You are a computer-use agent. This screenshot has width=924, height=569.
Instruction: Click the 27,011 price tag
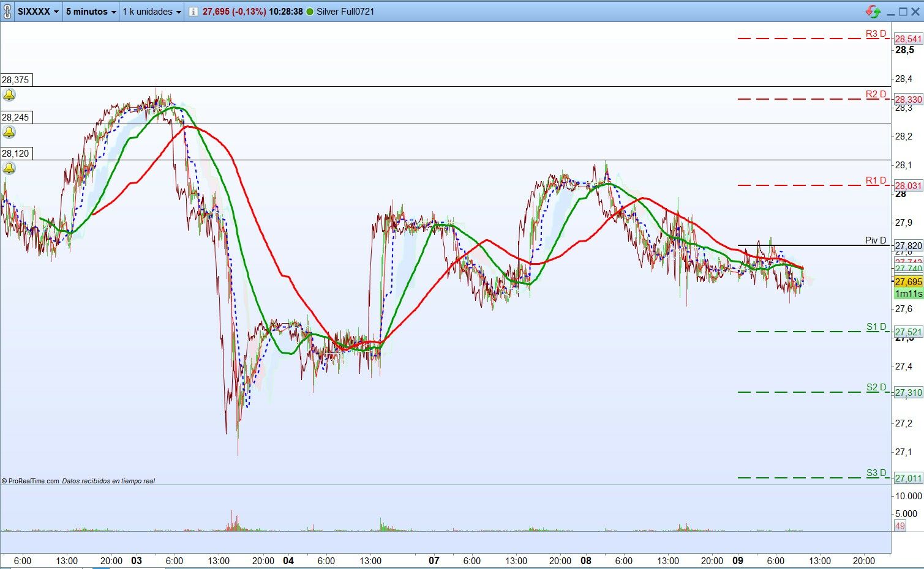click(x=908, y=478)
